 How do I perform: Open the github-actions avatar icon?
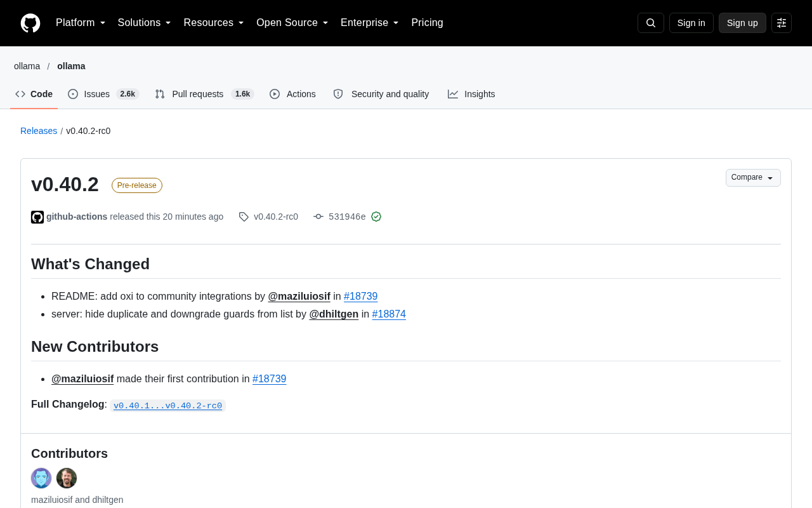37,217
